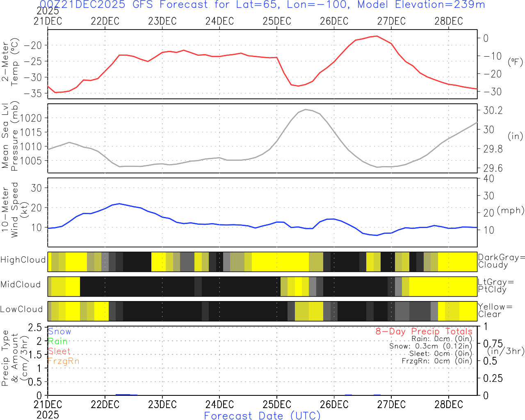This screenshot has height=420, width=525.
Task: Click the GFS Forecast chart title
Action: coord(262,5)
